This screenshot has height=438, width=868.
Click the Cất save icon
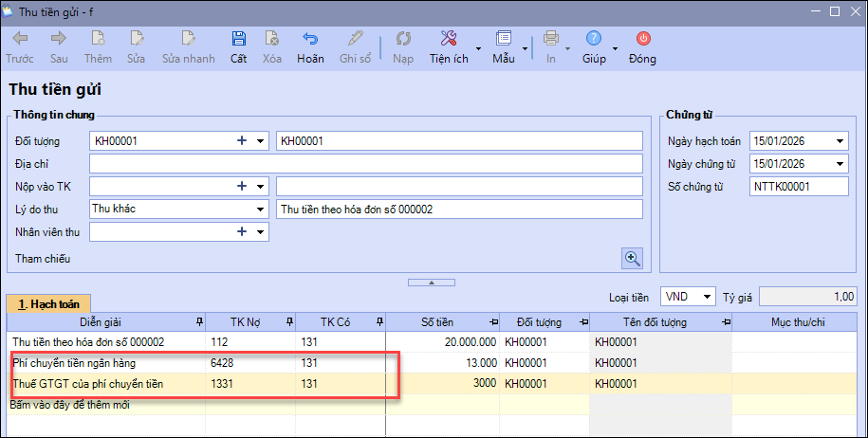(239, 40)
